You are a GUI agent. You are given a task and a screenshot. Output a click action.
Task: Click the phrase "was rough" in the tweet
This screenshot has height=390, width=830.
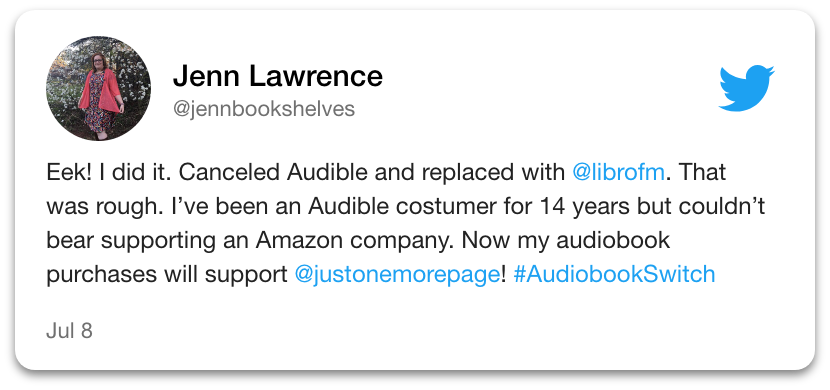tap(101, 207)
